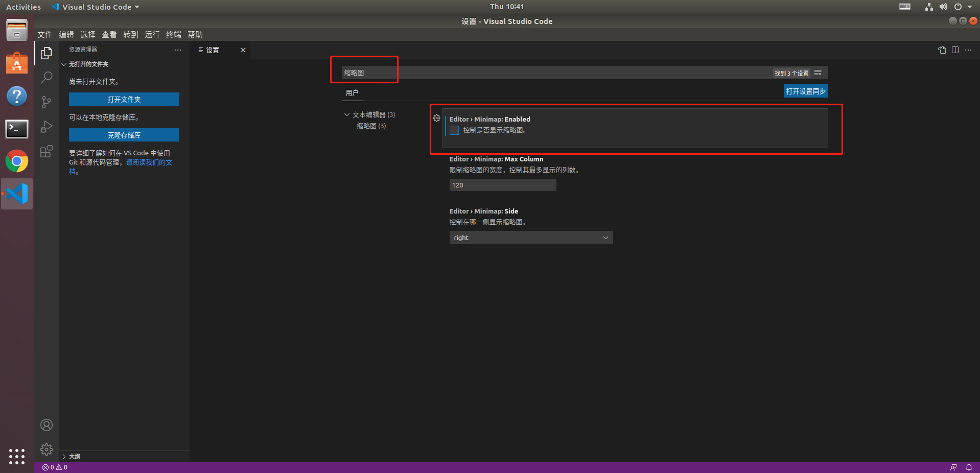Image resolution: width=980 pixels, height=473 pixels.
Task: Open the volume indicator in top bar
Action: tap(943, 7)
